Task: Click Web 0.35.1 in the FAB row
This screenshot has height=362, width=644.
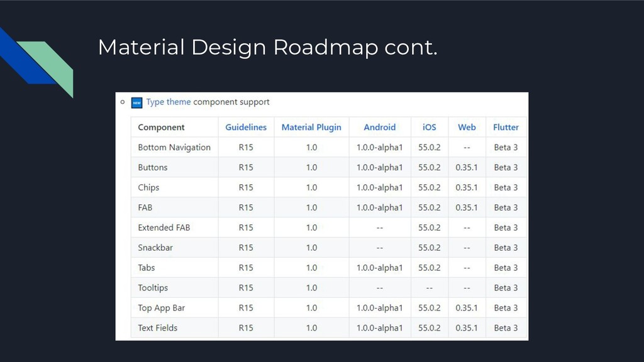Action: [x=467, y=207]
